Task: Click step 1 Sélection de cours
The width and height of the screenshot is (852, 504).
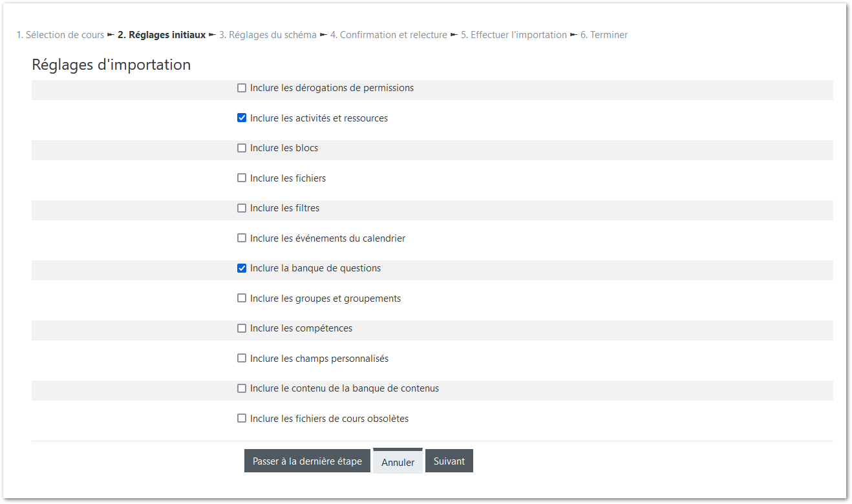Action: pyautogui.click(x=60, y=35)
